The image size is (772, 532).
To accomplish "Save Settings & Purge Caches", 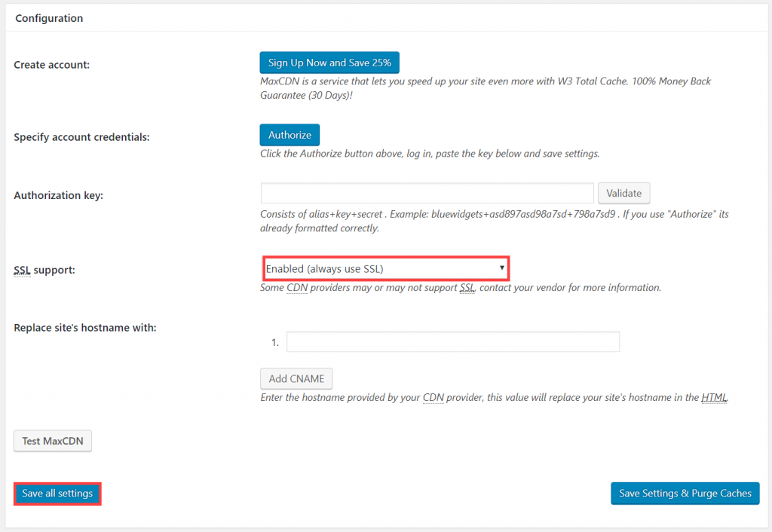I will click(685, 494).
